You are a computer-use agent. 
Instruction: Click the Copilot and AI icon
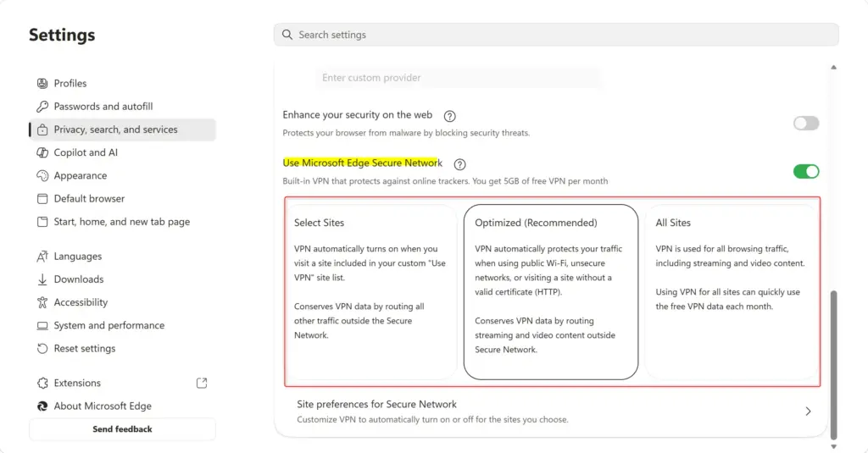[42, 152]
